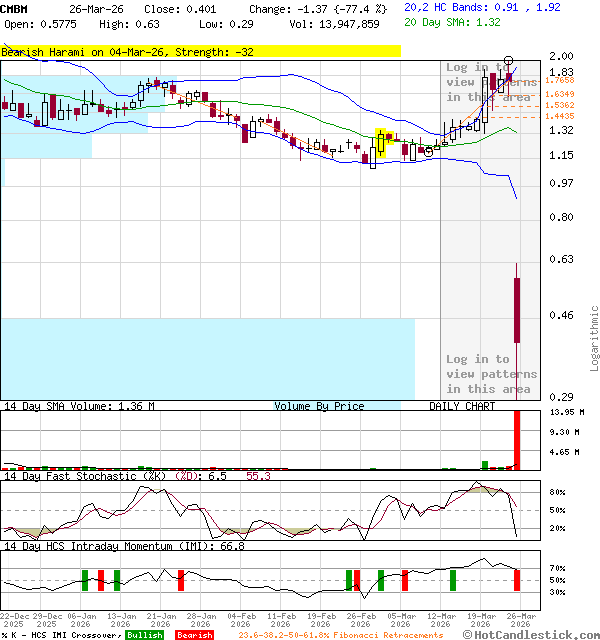Image resolution: width=600 pixels, height=640 pixels.
Task: Click the yellow Bearish Harami pattern banner
Action: [x=200, y=51]
